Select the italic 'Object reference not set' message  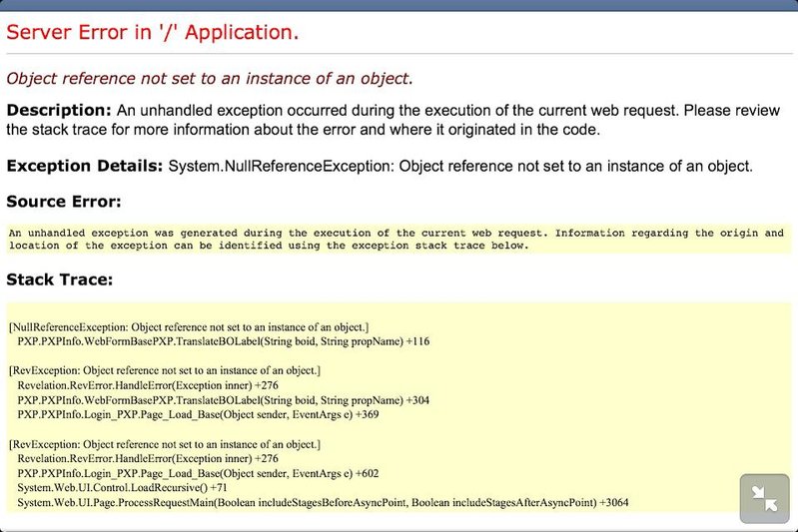tap(209, 78)
